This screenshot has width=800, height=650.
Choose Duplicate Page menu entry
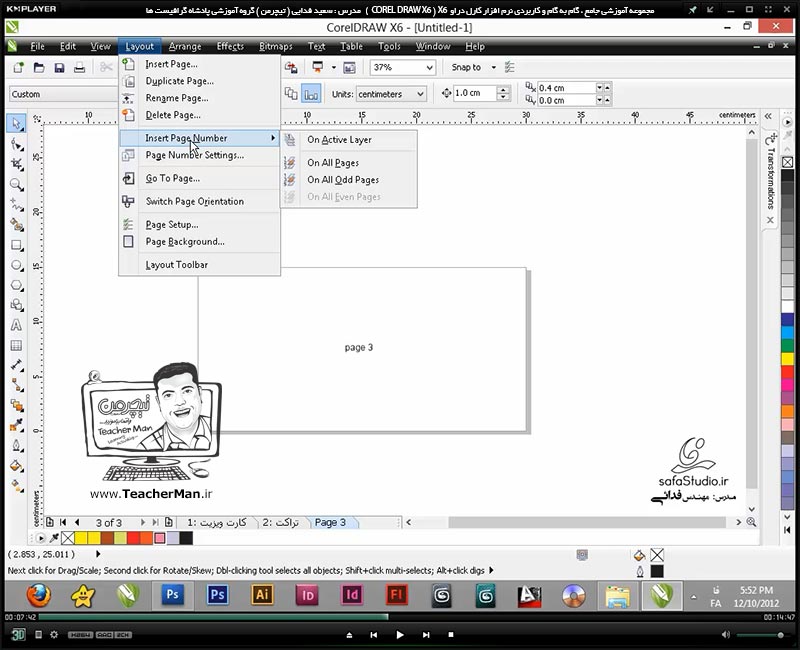[x=180, y=81]
